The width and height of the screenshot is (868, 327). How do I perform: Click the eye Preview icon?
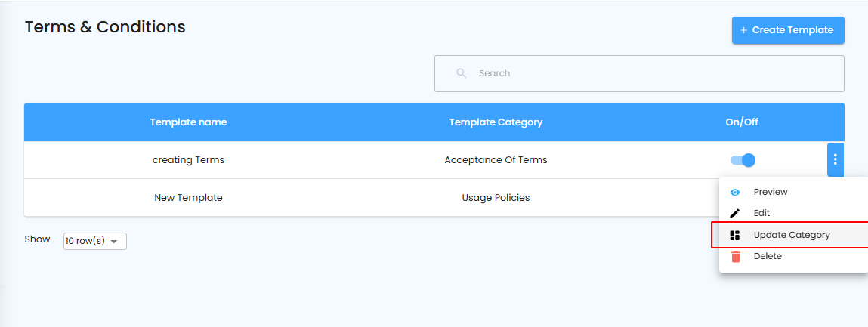734,193
